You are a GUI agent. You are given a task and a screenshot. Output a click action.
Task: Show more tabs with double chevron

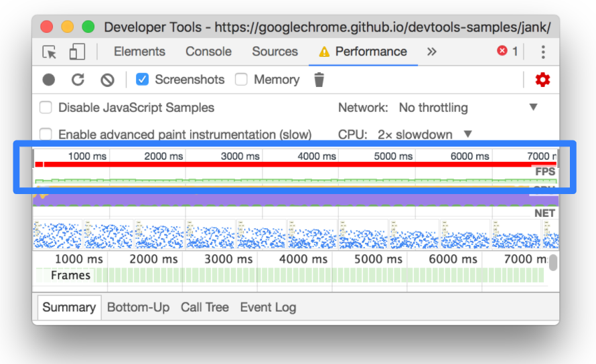431,52
